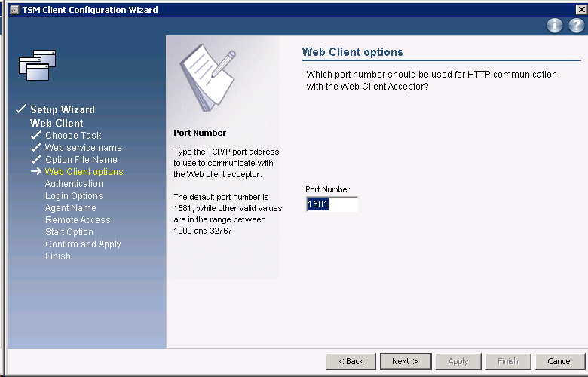Go to the Option File Name step
The image size is (588, 377).
[x=81, y=160]
